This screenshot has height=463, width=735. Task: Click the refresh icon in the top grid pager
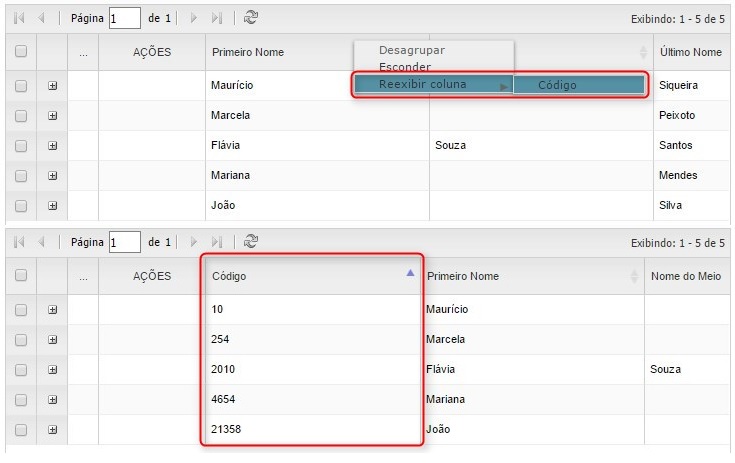(x=251, y=18)
